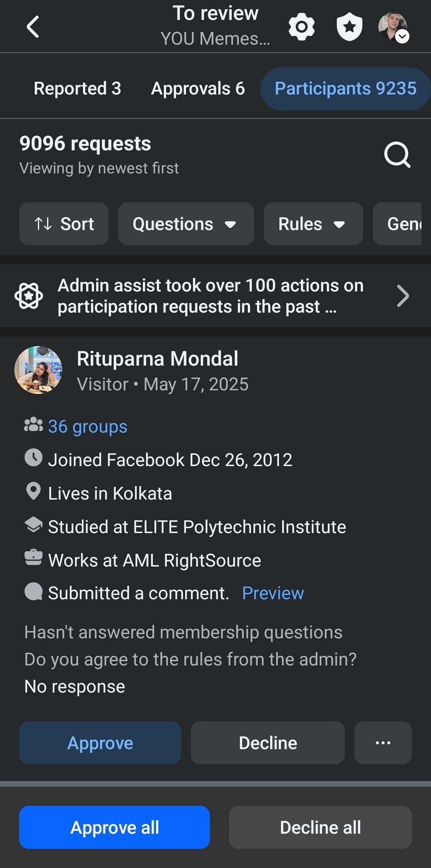Tap the search magnifier icon

[x=397, y=155]
